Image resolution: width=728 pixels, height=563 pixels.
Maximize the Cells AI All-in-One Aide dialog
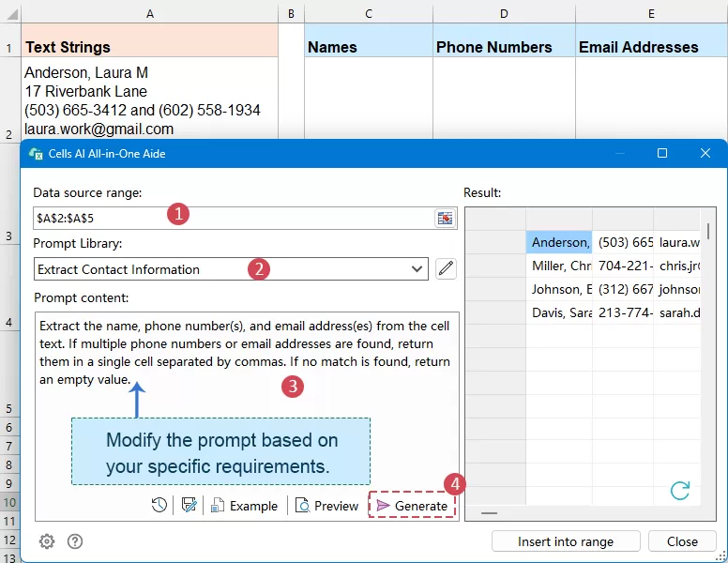point(662,153)
